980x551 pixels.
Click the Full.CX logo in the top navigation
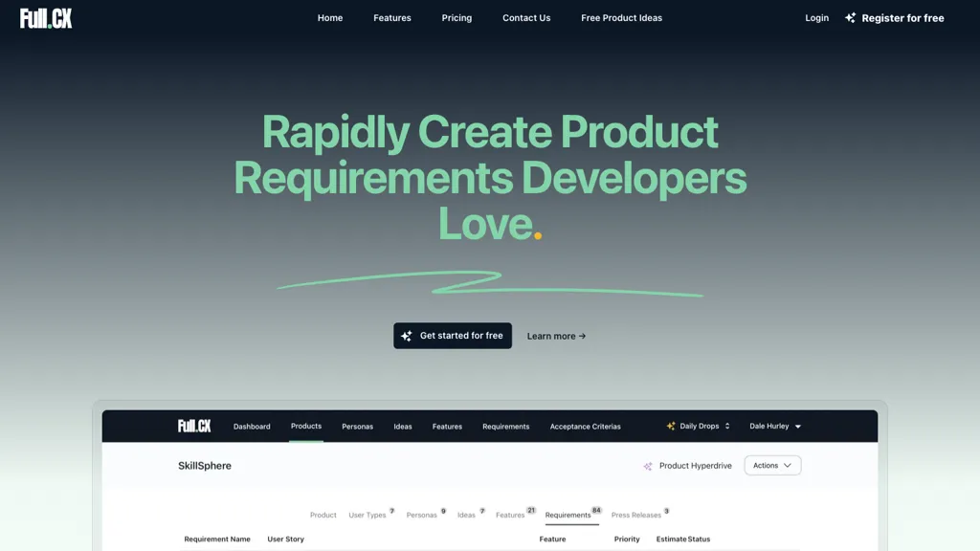[x=44, y=17]
